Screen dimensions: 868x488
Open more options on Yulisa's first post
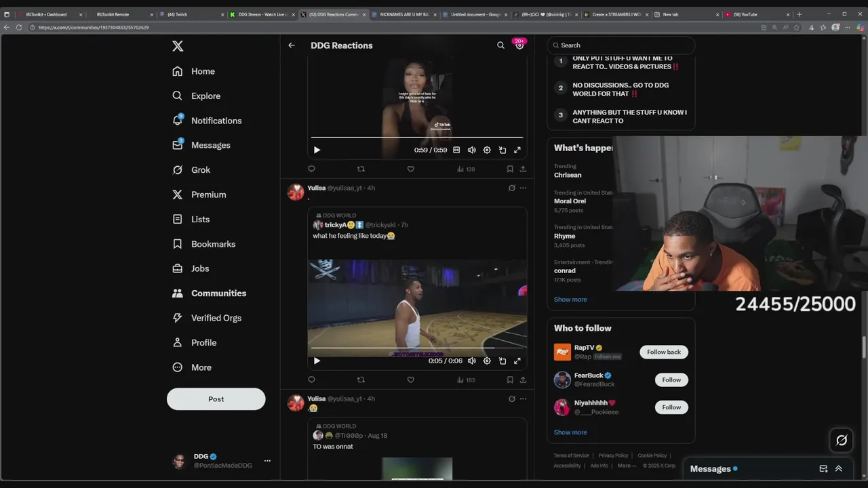tap(523, 188)
